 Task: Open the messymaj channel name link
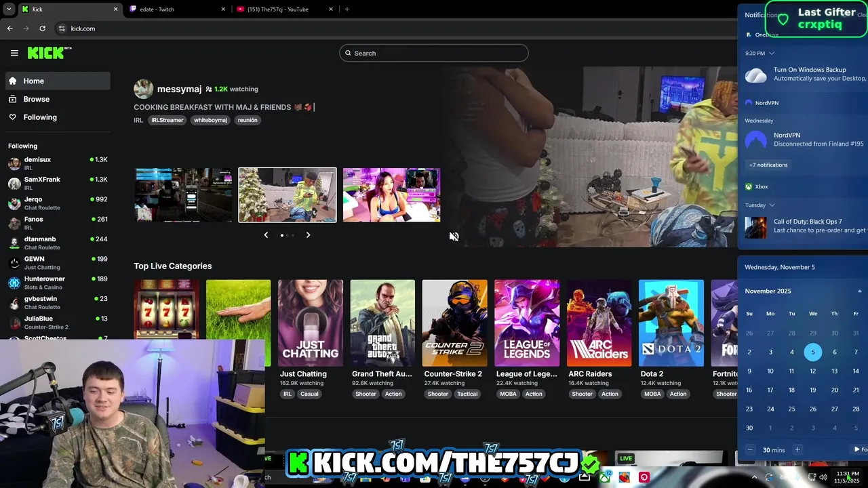[x=179, y=89]
